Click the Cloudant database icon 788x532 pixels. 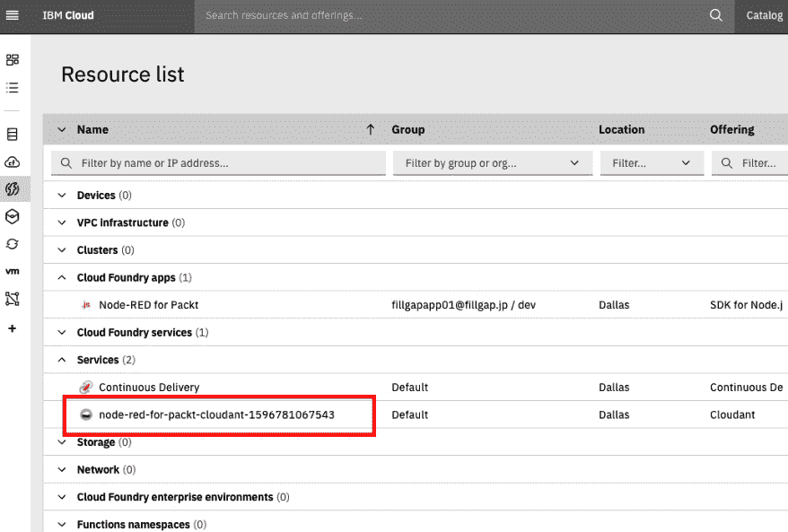pyautogui.click(x=86, y=414)
